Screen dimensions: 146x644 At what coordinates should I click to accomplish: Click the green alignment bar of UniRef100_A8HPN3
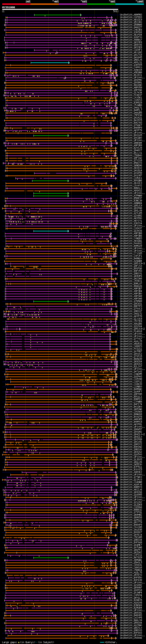pos(58,15)
